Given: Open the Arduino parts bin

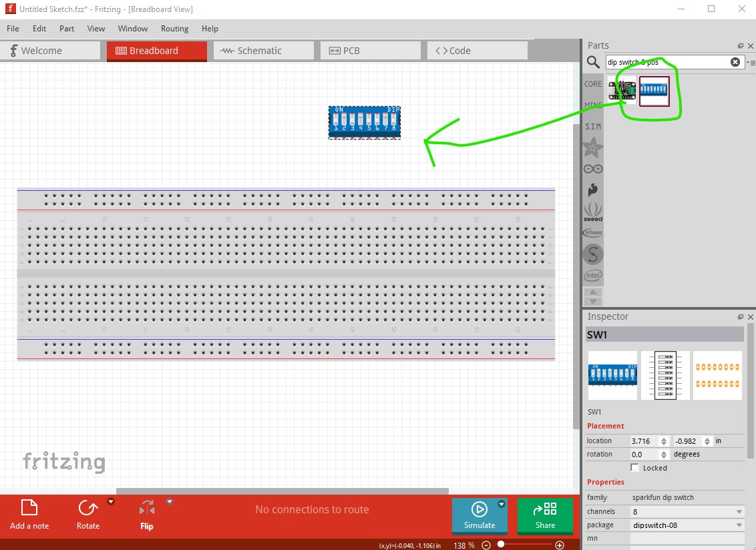Looking at the screenshot, I should (592, 170).
